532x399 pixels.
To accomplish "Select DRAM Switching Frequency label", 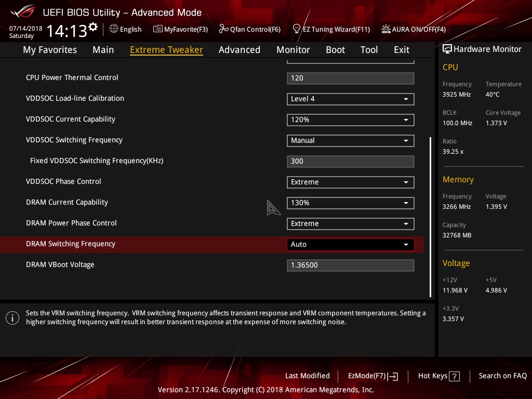I will click(71, 244).
